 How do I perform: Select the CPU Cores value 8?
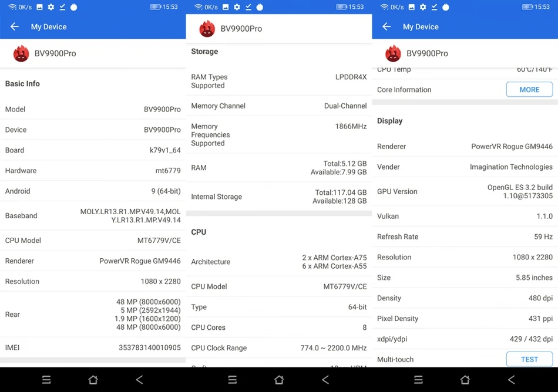[x=364, y=327]
